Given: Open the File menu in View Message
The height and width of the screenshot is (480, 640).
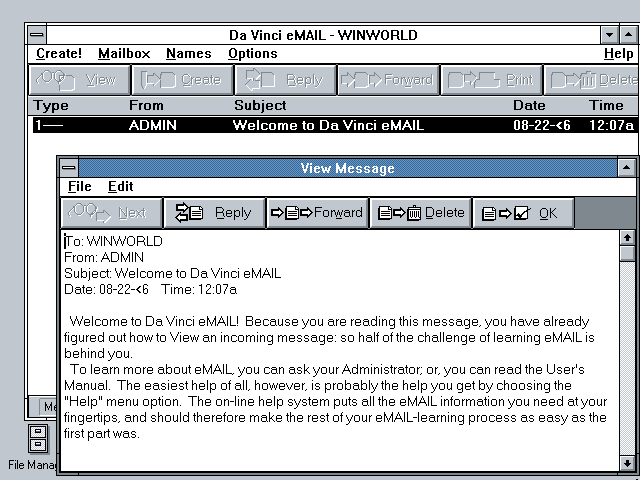Looking at the screenshot, I should click(80, 187).
